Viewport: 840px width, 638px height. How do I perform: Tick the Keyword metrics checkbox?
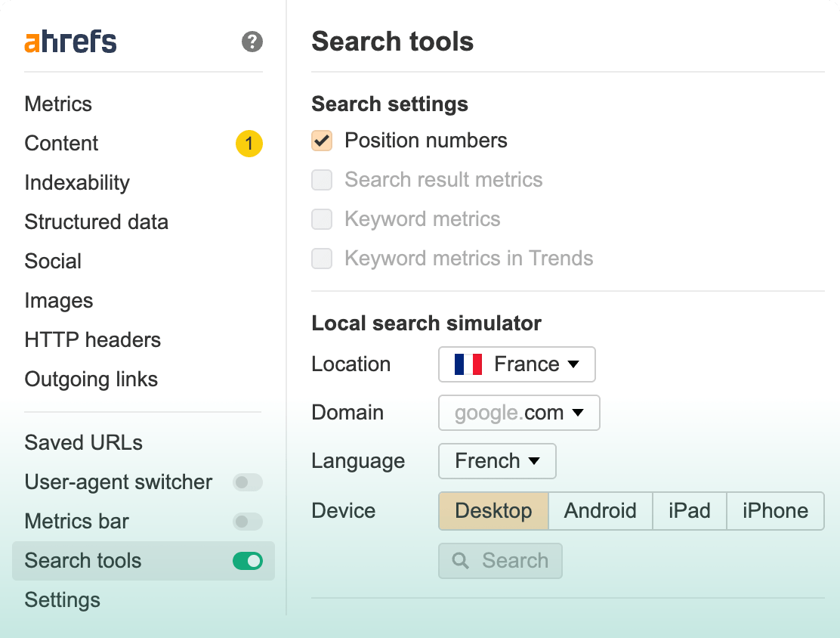tap(323, 219)
